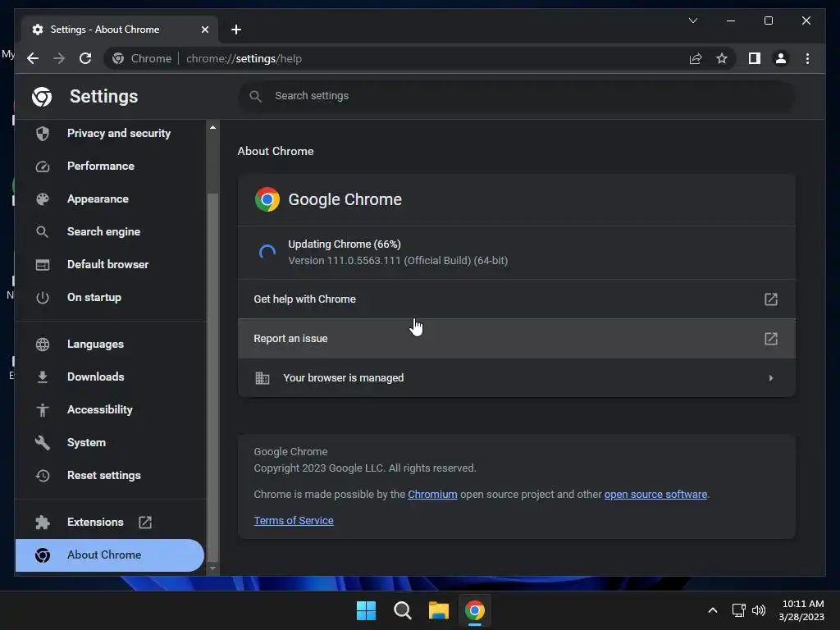Click Report an issue
Screen dimensions: 840x630
tap(517, 339)
